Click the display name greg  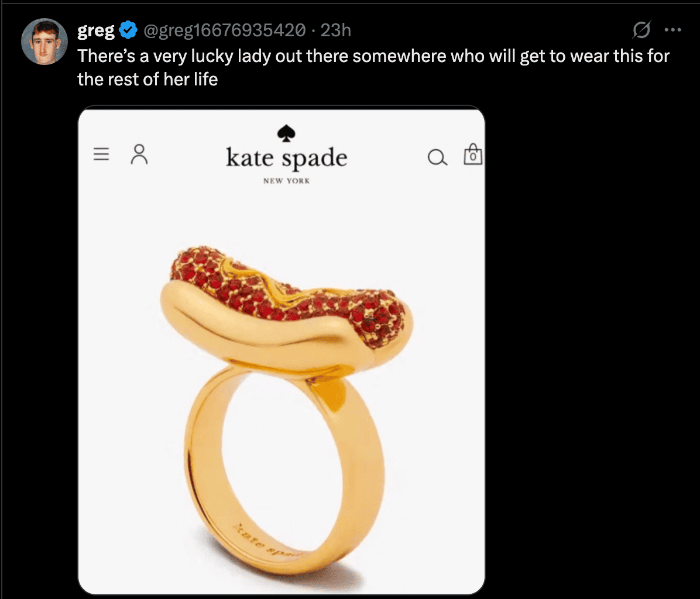point(95,30)
